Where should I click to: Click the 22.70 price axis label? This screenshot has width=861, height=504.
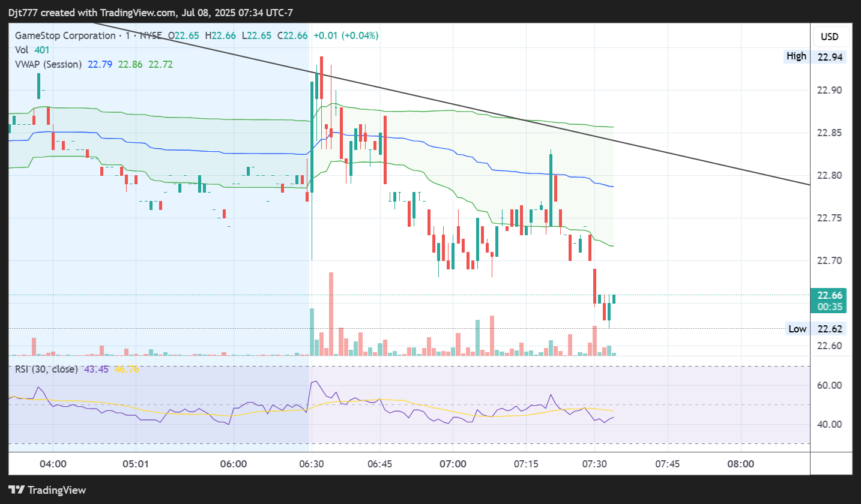tap(829, 261)
